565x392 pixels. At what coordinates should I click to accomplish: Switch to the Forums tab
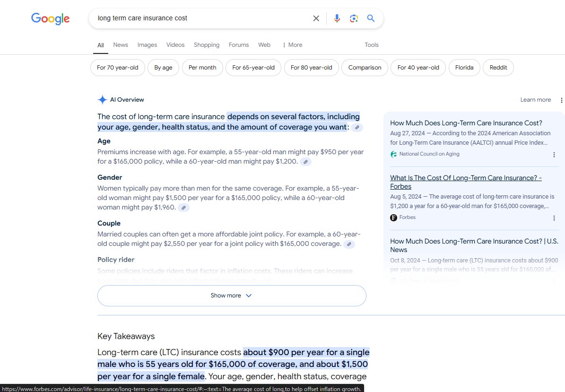[239, 44]
